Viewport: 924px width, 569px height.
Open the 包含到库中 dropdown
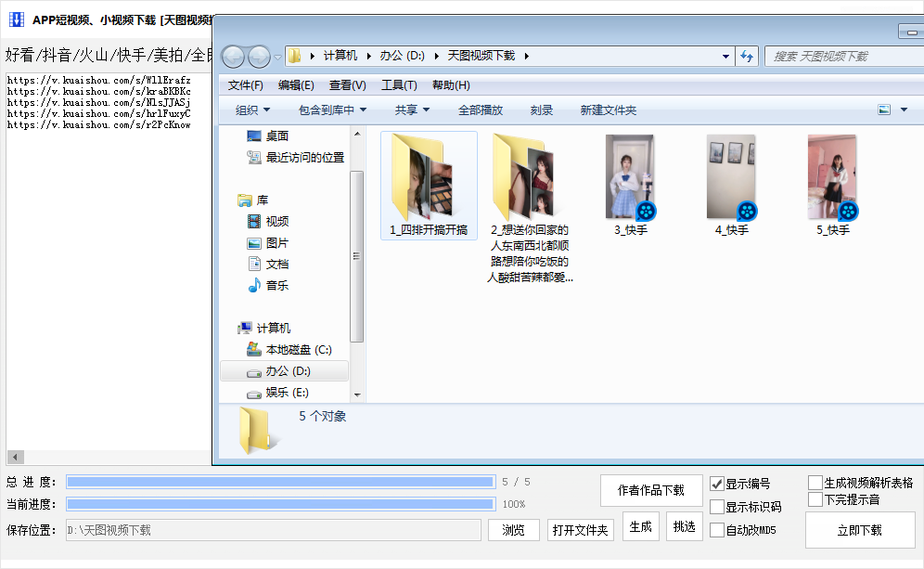point(332,110)
